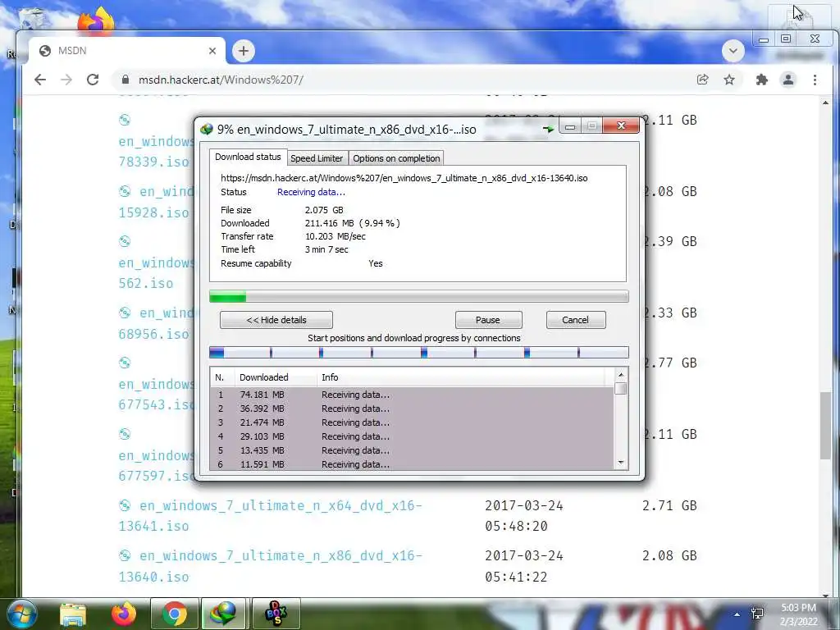Click the 68956.iso link text
The width and height of the screenshot is (840, 630).
pos(153,334)
